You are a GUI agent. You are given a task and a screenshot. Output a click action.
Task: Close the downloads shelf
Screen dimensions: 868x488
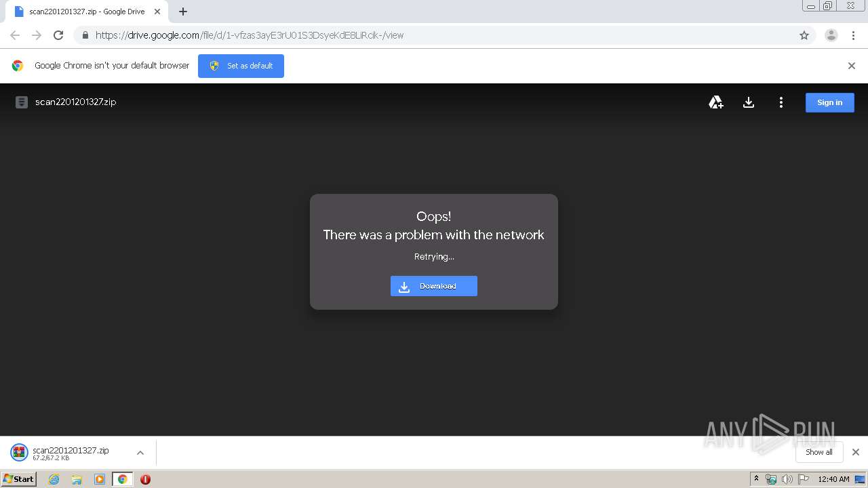click(856, 452)
